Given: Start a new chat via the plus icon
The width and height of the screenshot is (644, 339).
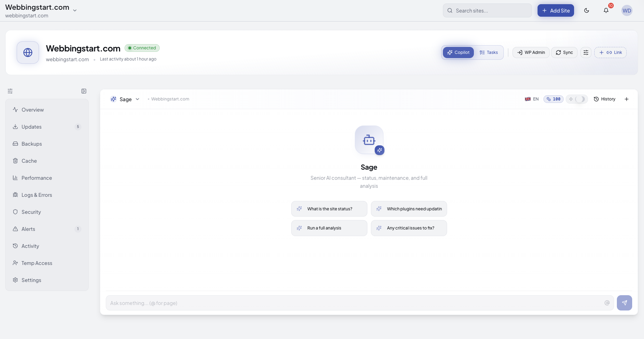Looking at the screenshot, I should [627, 99].
